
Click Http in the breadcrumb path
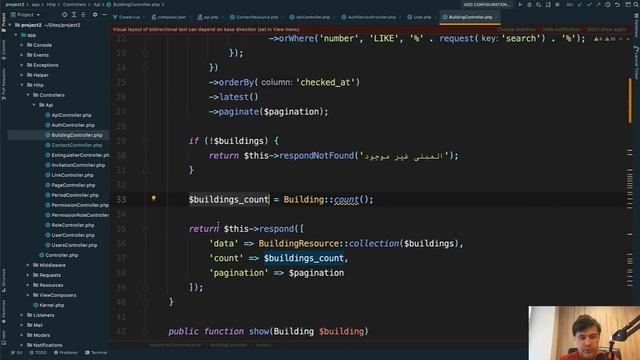coord(51,4)
